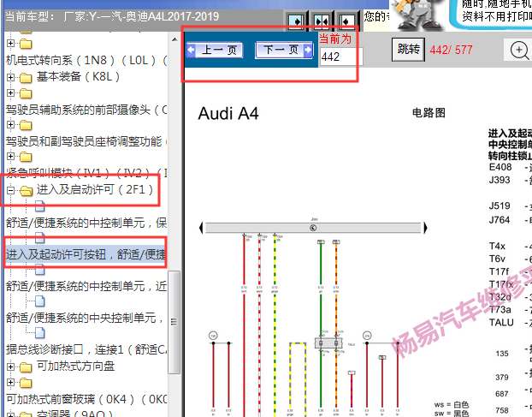Click the left scroll arrow of J393 bar
Image resolution: width=532 pixels, height=417 pixels.
tap(201, 228)
